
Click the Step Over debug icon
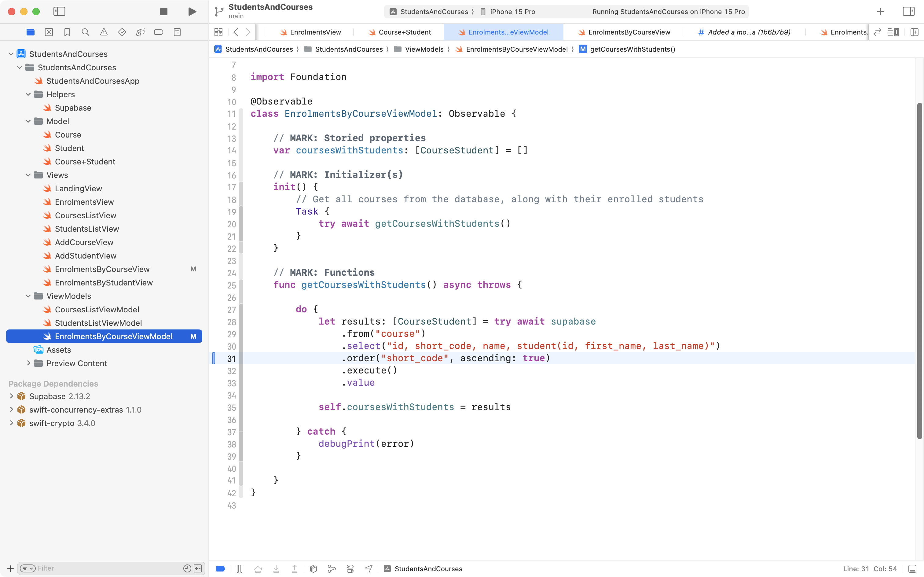(x=258, y=569)
